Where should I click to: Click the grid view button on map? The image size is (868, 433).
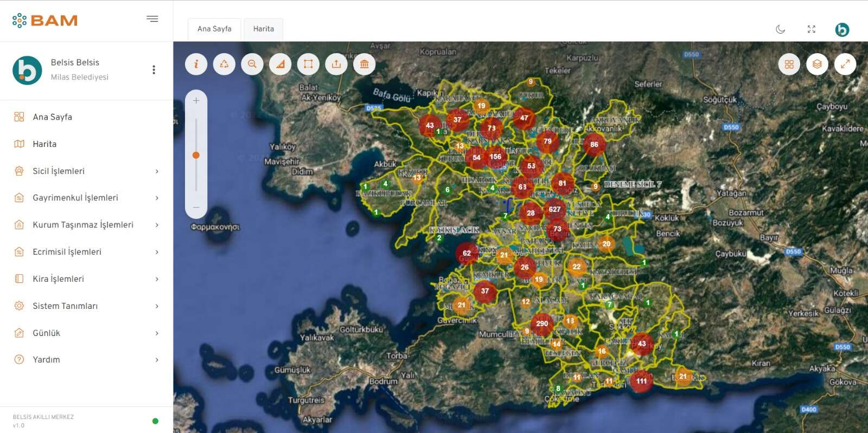(x=789, y=64)
